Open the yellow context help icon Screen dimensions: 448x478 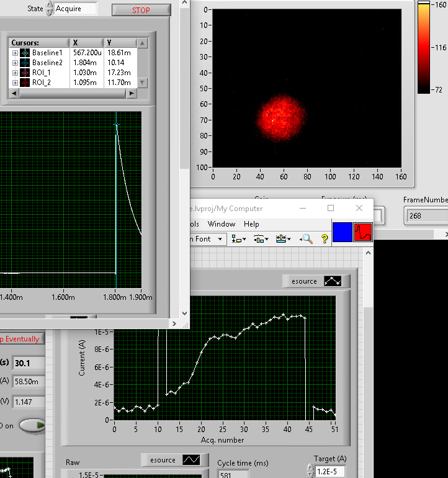[x=324, y=238]
